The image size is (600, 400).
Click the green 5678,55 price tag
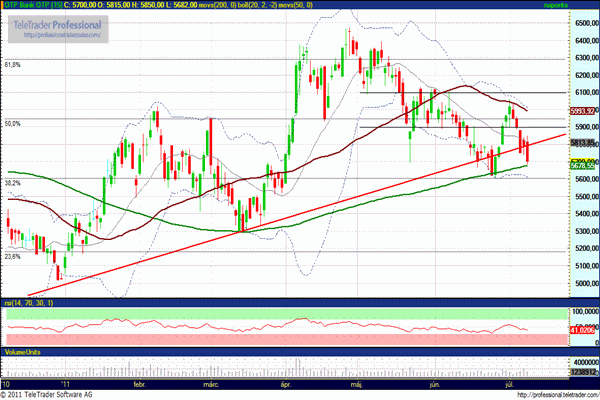tap(583, 166)
